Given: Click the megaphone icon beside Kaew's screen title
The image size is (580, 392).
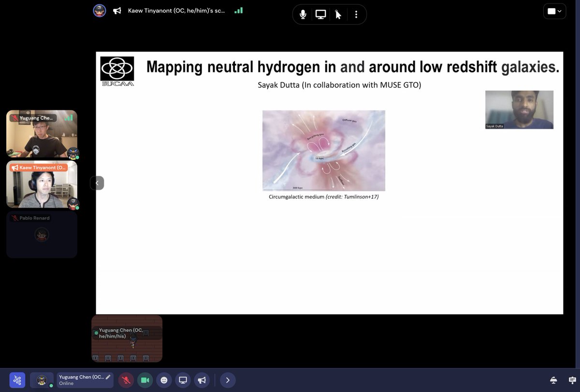Looking at the screenshot, I should click(117, 11).
